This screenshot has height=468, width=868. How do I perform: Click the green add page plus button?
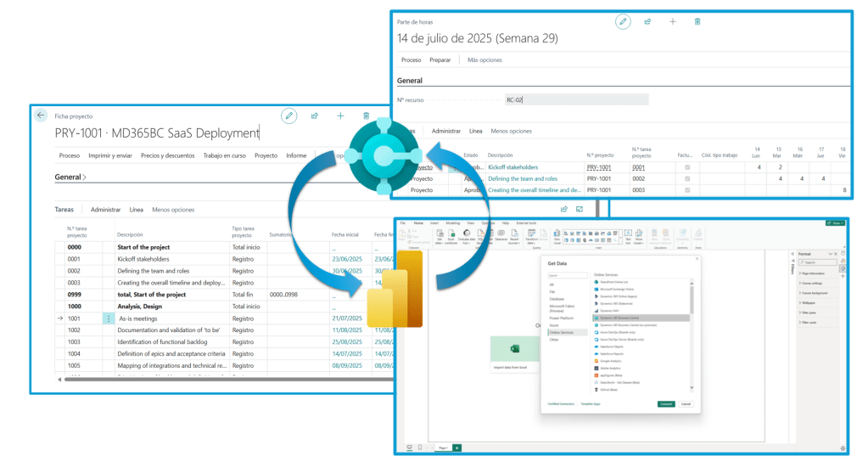[x=456, y=448]
